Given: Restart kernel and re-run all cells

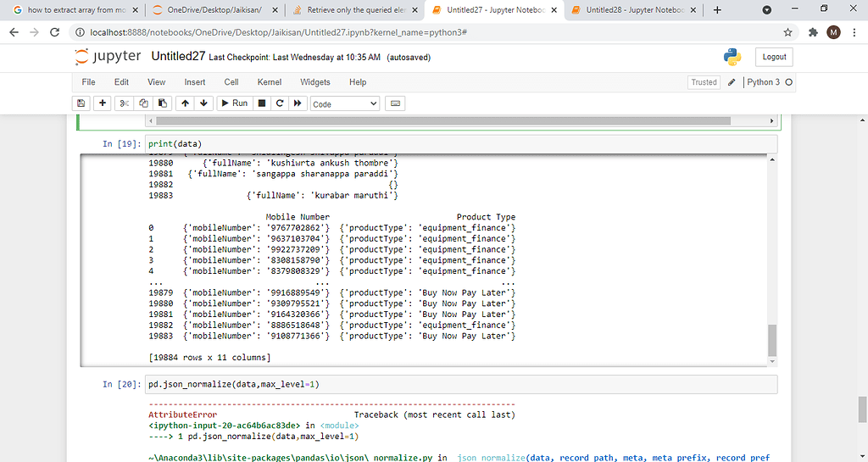Looking at the screenshot, I should tap(298, 103).
